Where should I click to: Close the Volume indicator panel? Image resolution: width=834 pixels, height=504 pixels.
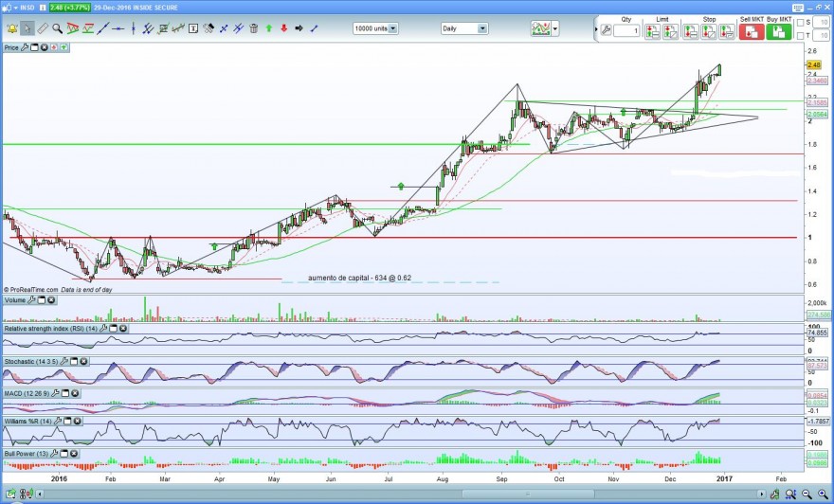pos(51,300)
